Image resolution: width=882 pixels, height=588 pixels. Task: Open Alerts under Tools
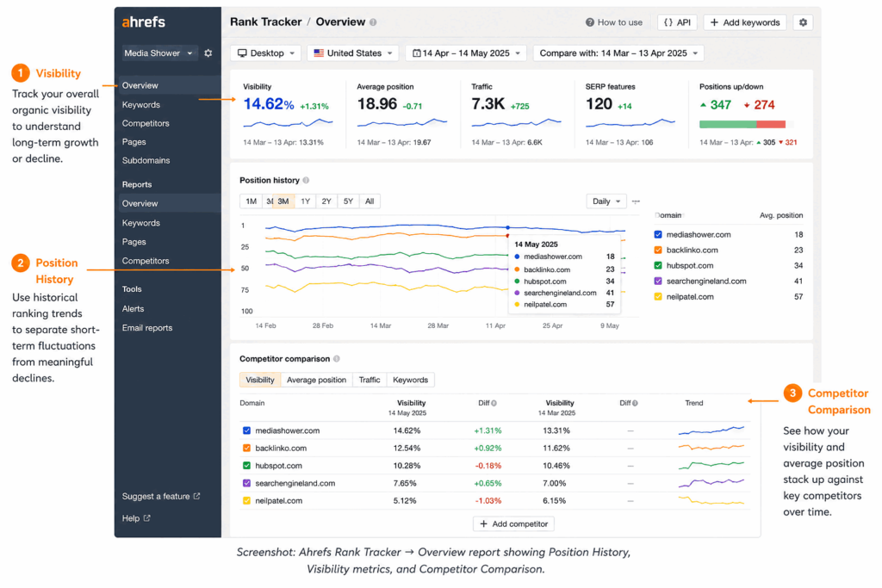point(133,308)
